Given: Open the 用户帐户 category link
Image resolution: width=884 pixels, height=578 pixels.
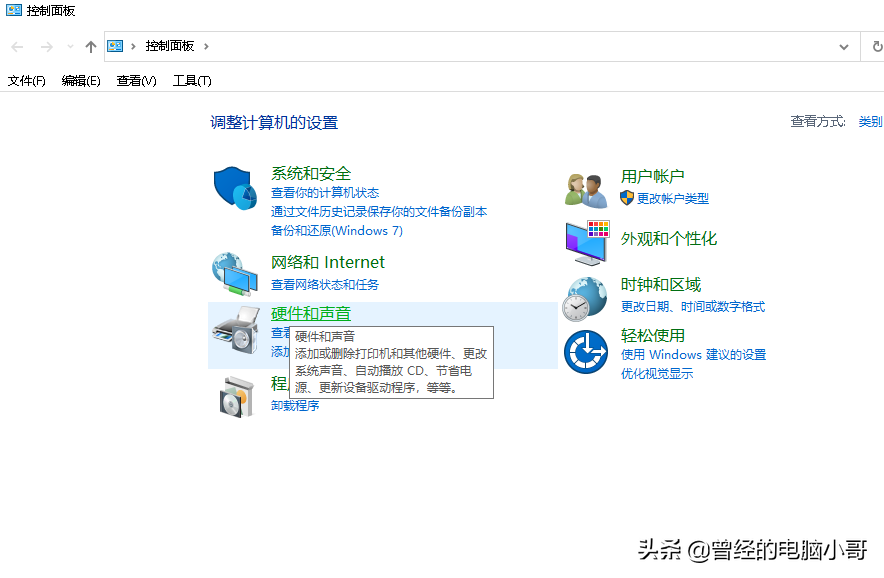Looking at the screenshot, I should click(x=652, y=176).
